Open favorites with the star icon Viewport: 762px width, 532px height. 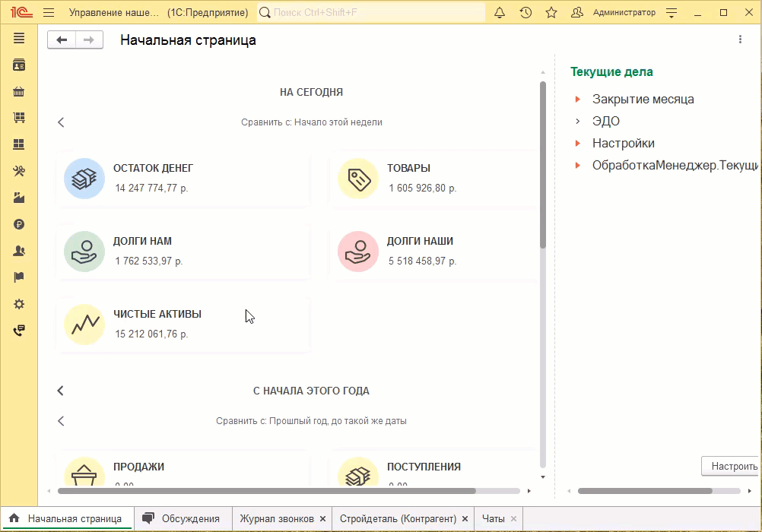point(551,12)
